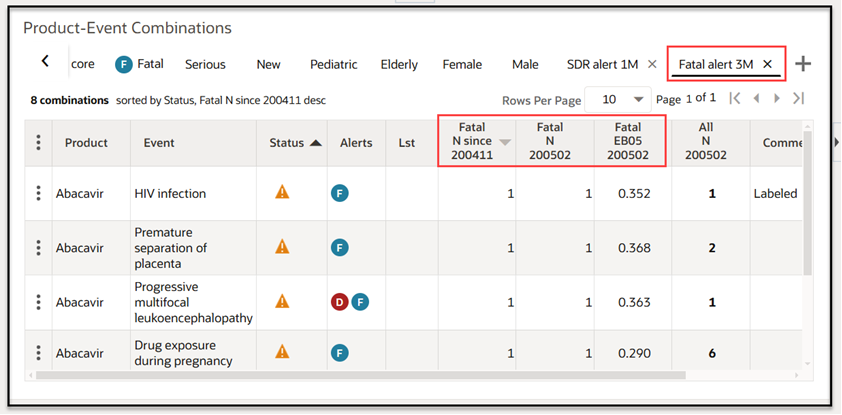Click the red D alert badge
Screen dimensions: 842x415
(x=339, y=302)
